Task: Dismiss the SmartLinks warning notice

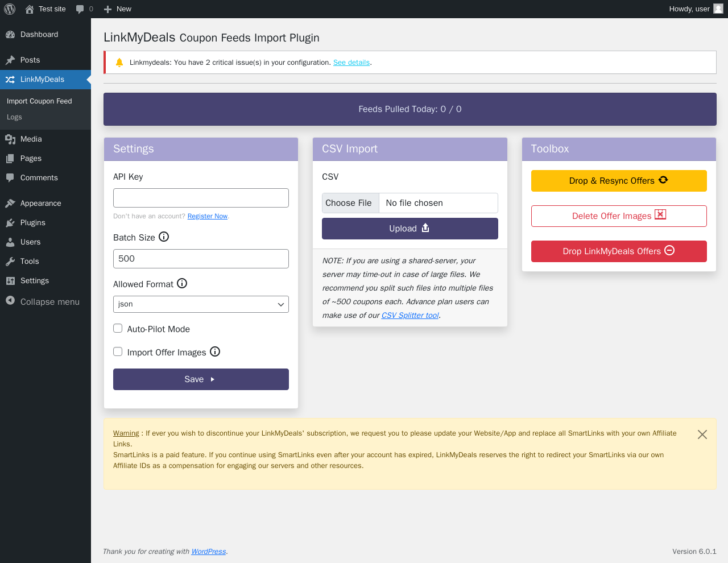Action: (702, 434)
